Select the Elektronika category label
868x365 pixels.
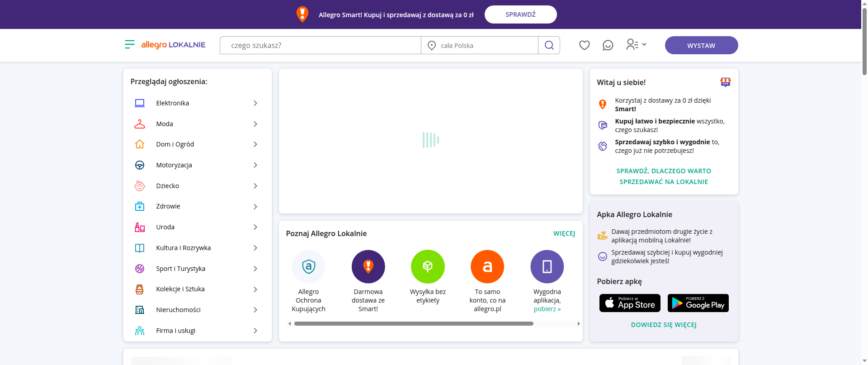pos(173,103)
